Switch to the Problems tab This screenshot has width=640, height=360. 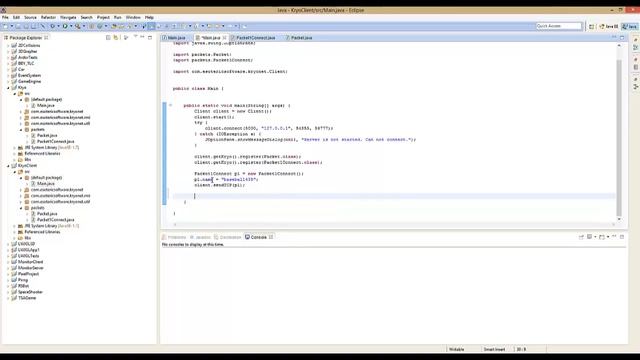click(174, 237)
